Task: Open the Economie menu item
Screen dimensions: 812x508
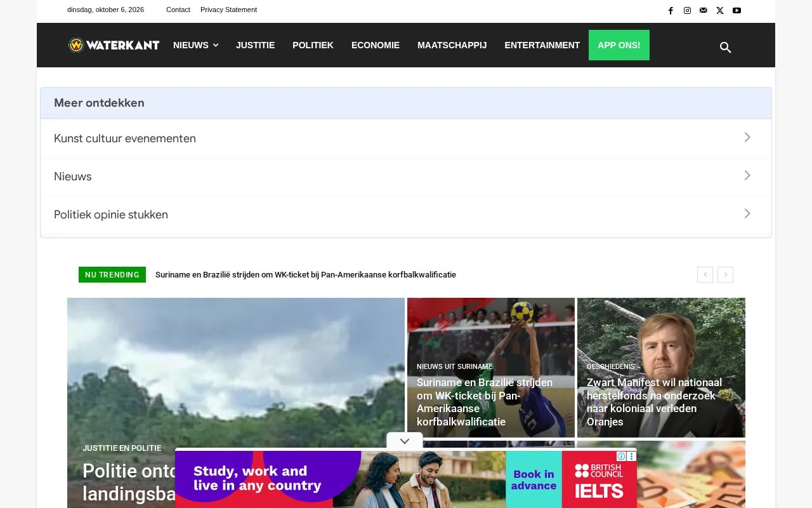Action: click(376, 45)
